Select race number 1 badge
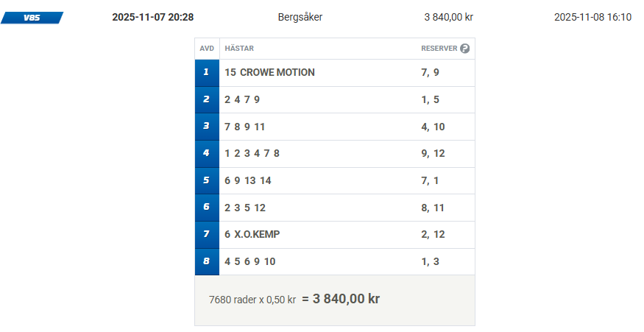The image size is (644, 332). tap(207, 72)
